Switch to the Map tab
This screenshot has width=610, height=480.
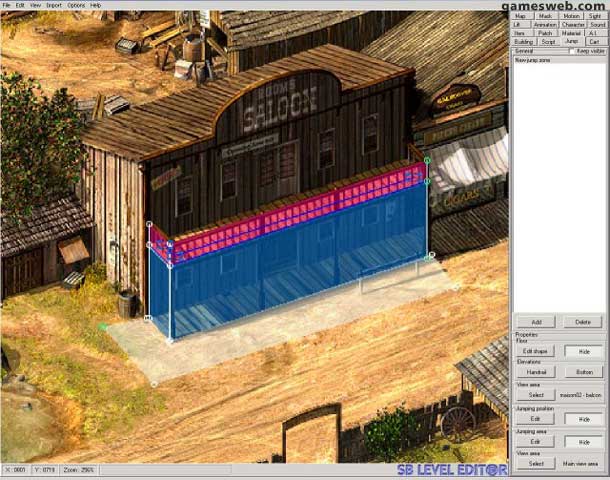(x=523, y=16)
